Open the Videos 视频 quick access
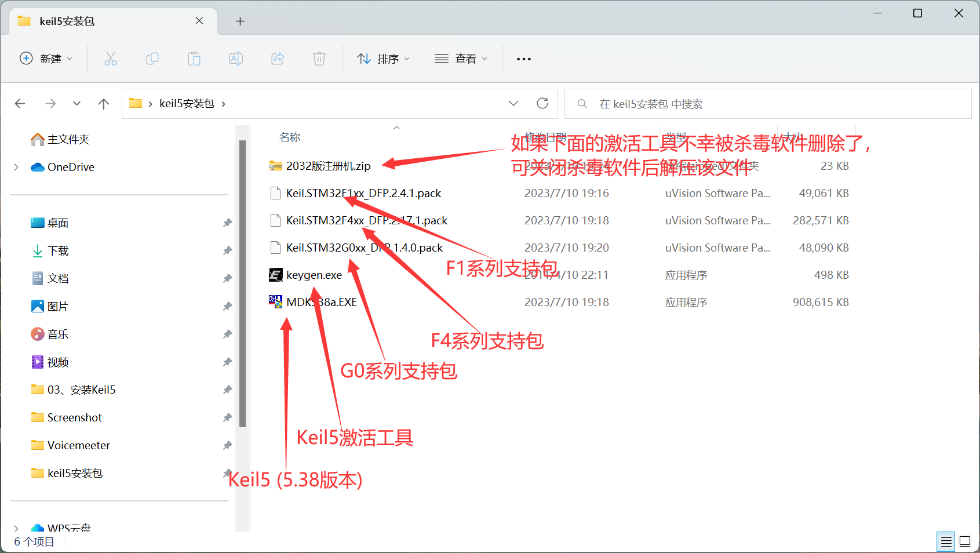 50,362
